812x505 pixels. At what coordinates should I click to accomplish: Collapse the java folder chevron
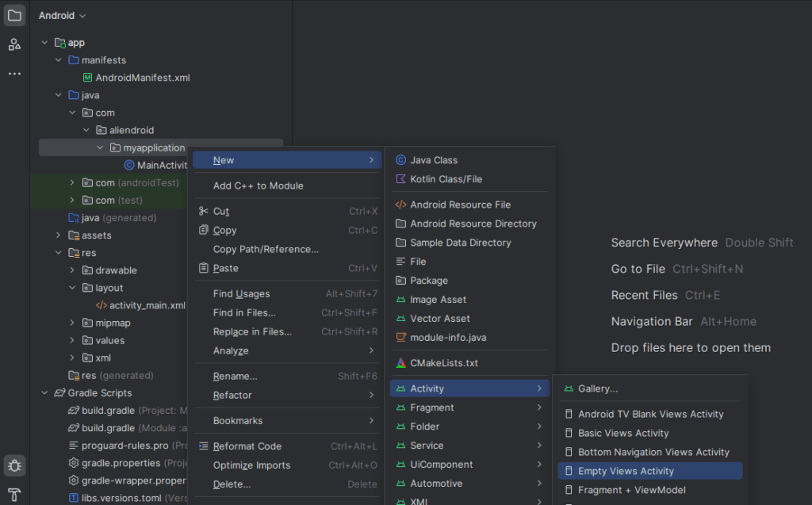tap(59, 95)
